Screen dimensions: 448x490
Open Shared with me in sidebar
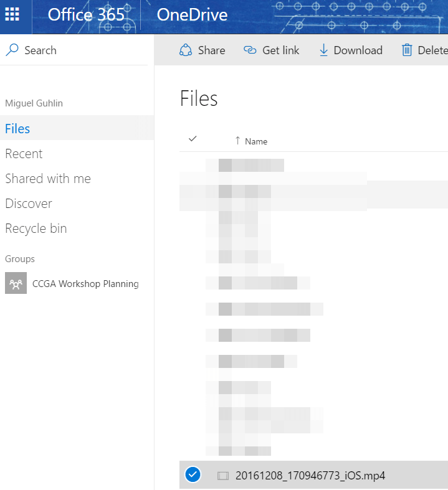[48, 179]
